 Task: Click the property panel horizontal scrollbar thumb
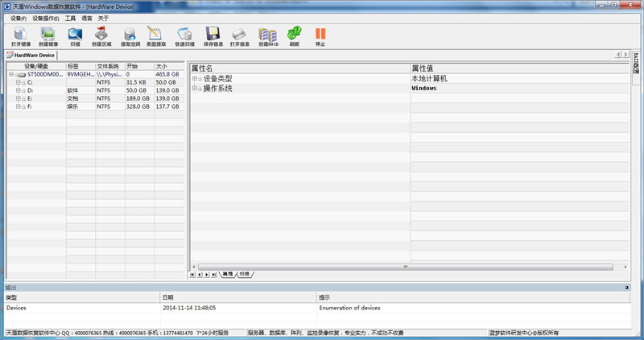tap(406, 267)
